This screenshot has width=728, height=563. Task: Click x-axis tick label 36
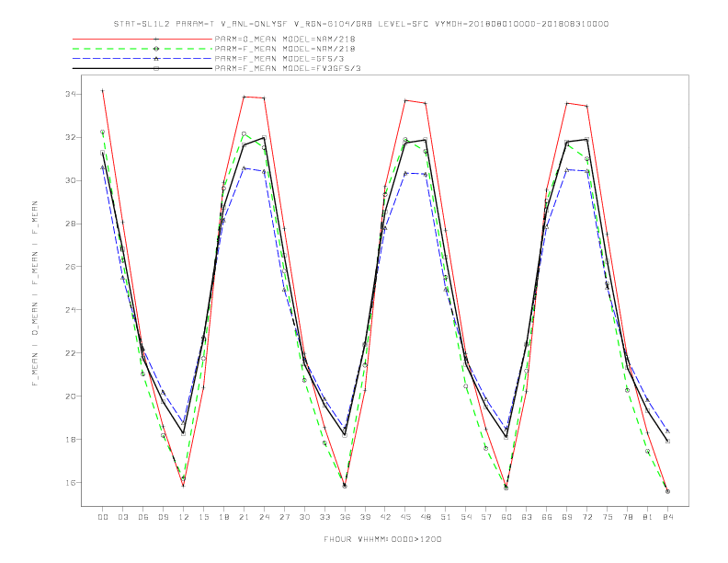345,517
